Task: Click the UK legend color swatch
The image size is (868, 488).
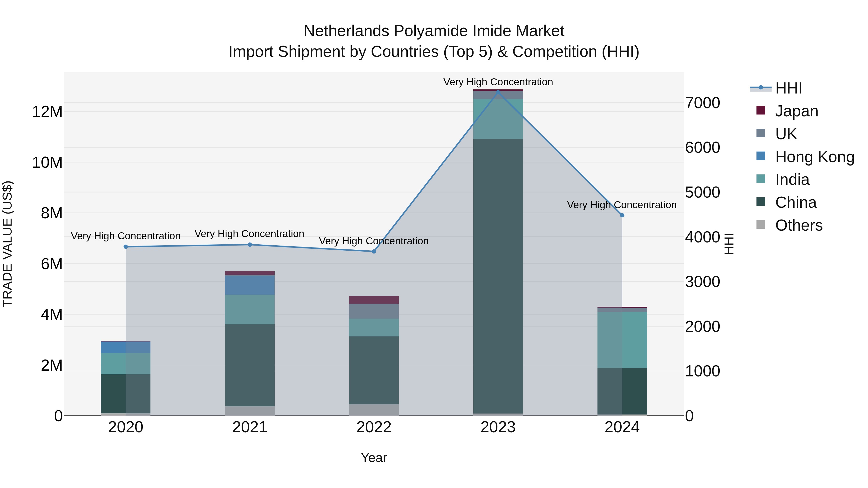Action: point(760,133)
